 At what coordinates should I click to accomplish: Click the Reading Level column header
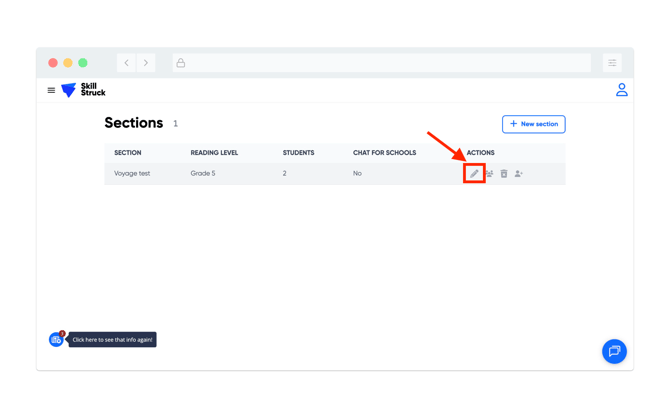coord(214,153)
